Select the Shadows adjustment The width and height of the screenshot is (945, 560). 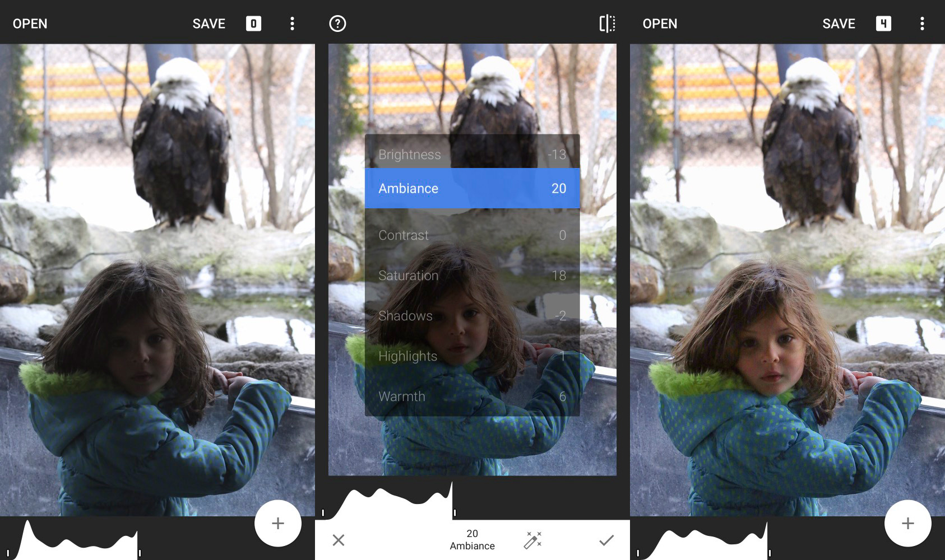471,316
